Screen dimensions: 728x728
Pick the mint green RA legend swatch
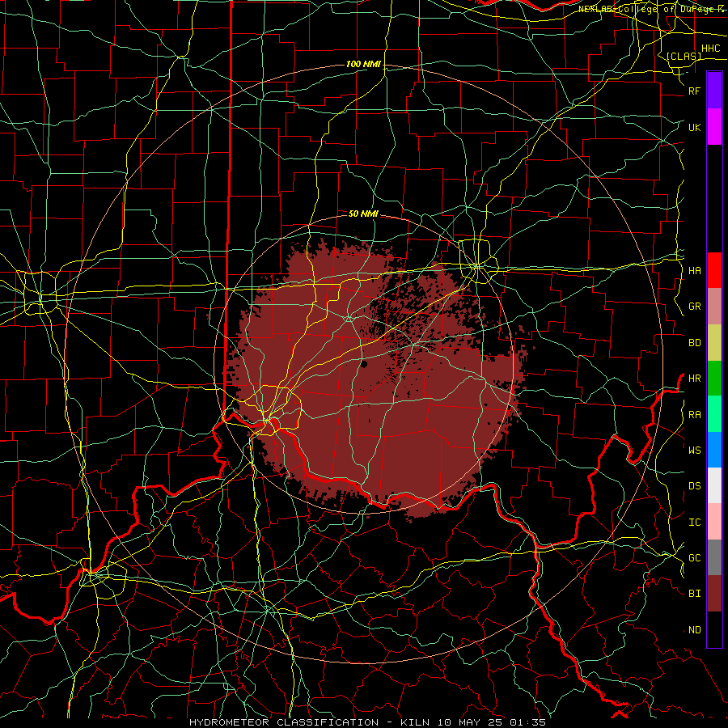[714, 413]
